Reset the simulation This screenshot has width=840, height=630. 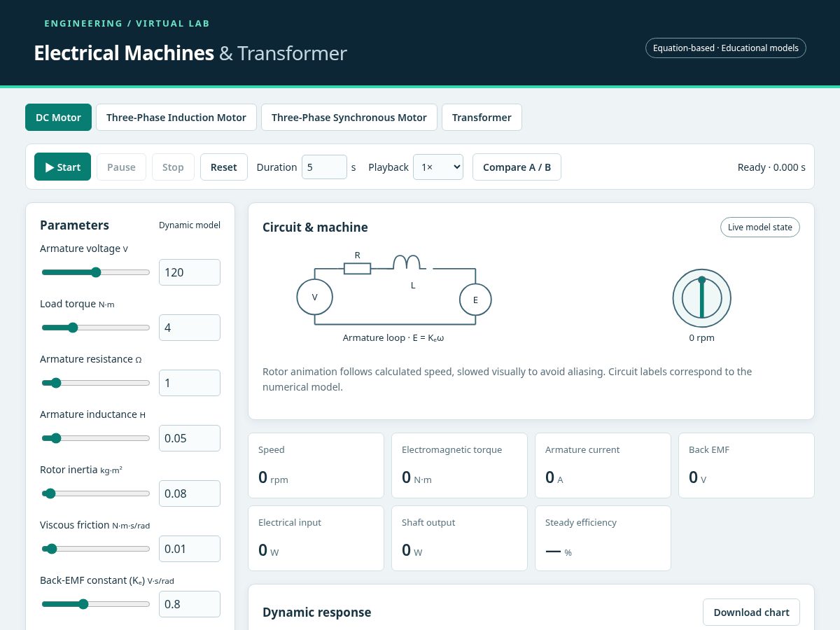(224, 167)
